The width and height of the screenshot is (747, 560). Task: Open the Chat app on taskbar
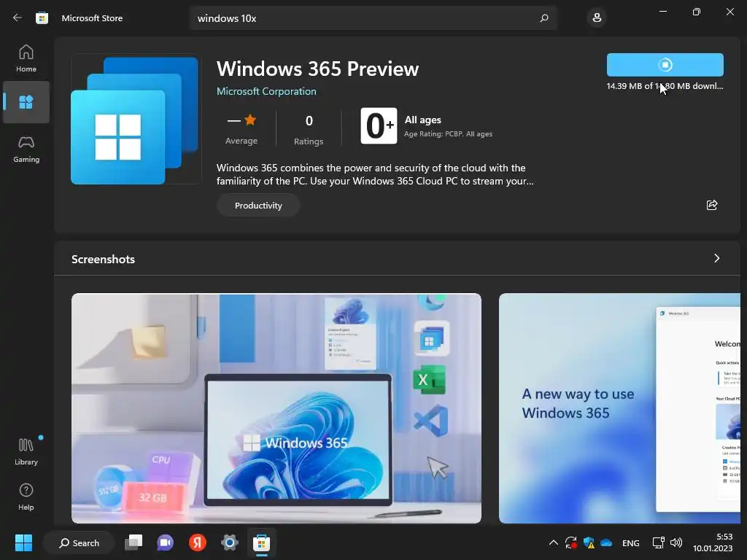coord(166,542)
